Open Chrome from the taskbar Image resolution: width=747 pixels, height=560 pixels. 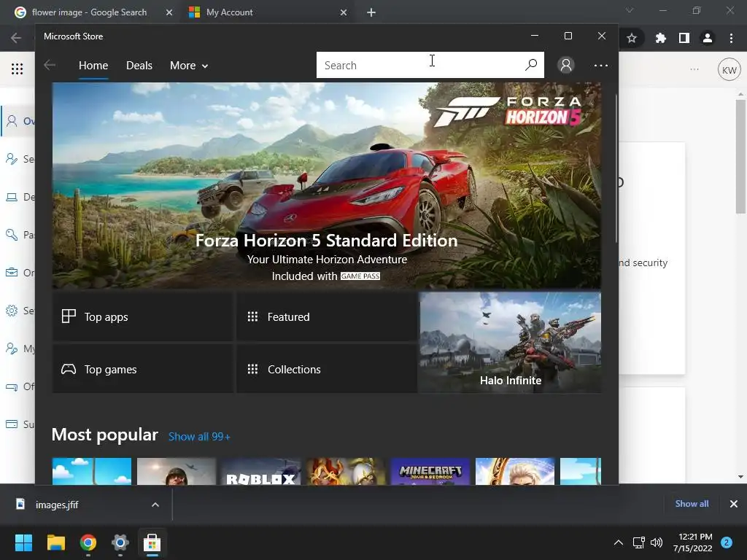click(88, 542)
